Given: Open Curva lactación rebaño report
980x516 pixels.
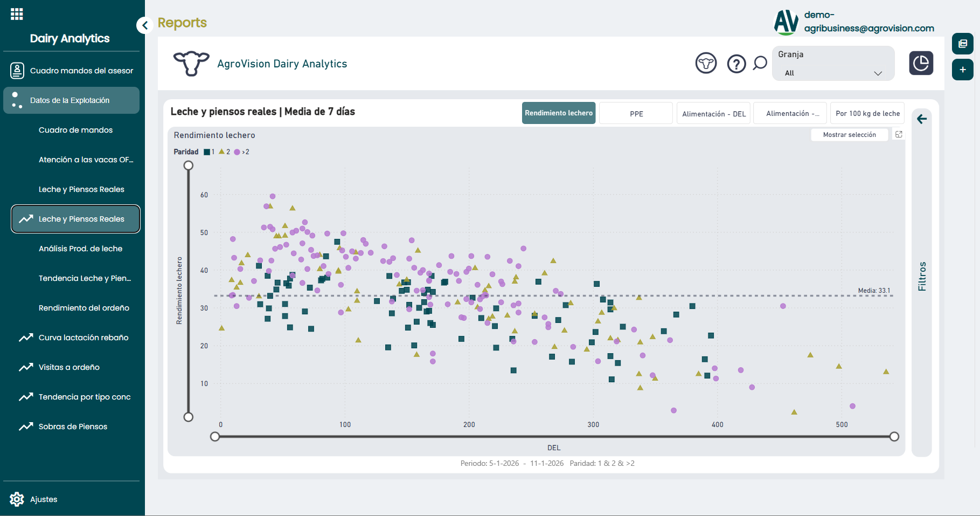Looking at the screenshot, I should tap(84, 338).
